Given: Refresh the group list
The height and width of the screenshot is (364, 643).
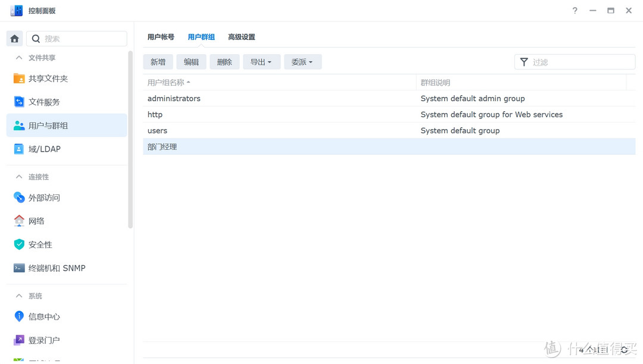Looking at the screenshot, I should tap(624, 350).
